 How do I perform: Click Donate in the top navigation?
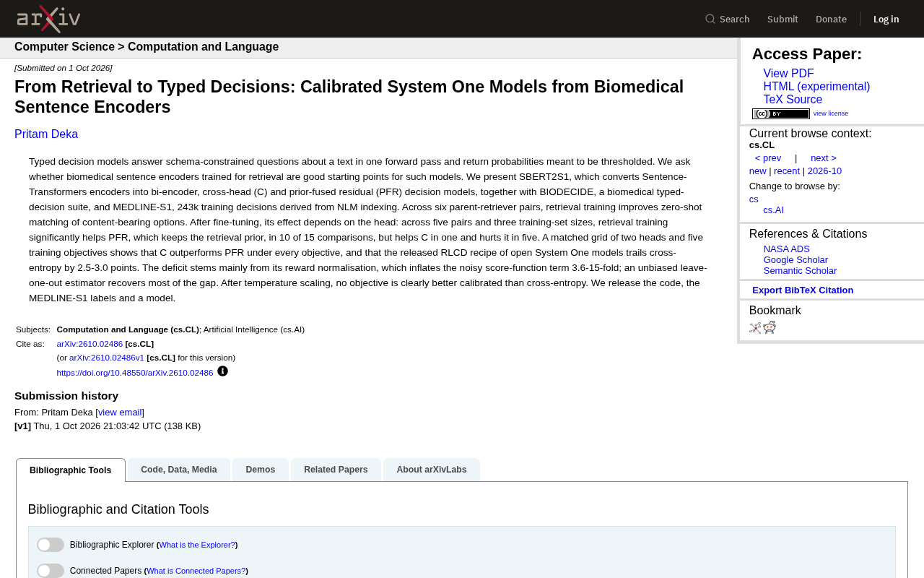coord(831,19)
